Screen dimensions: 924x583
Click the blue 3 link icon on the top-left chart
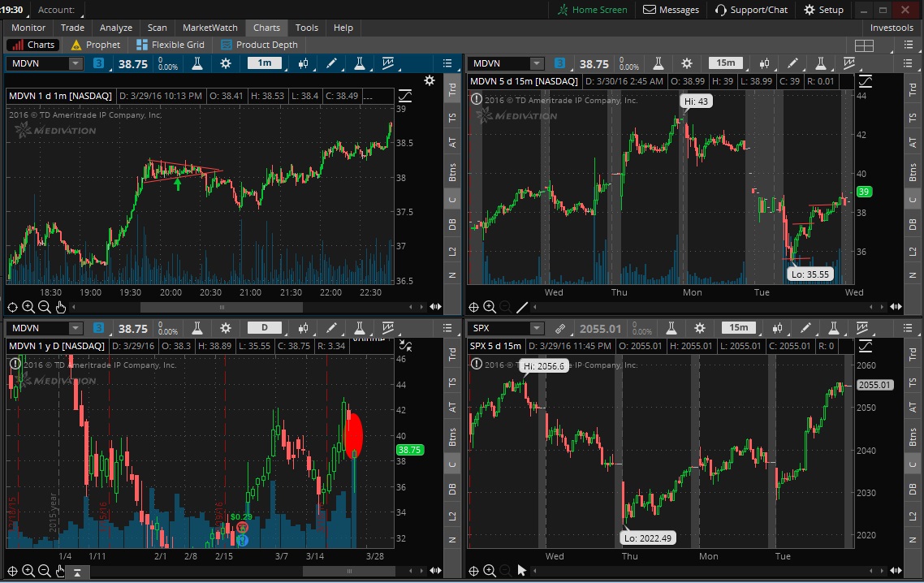point(99,63)
